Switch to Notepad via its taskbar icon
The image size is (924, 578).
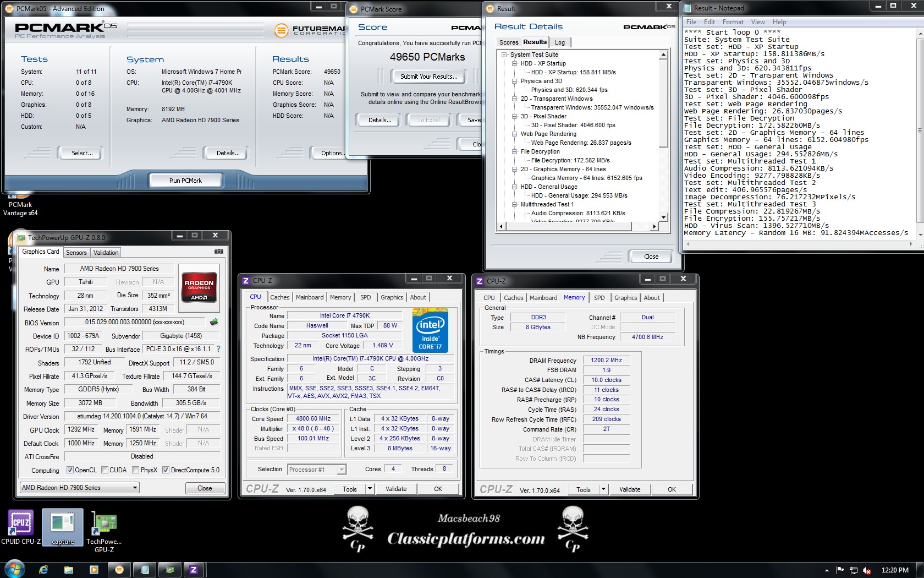[145, 570]
